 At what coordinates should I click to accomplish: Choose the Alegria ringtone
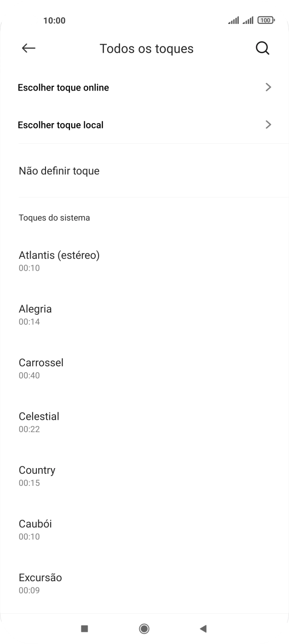coord(35,314)
